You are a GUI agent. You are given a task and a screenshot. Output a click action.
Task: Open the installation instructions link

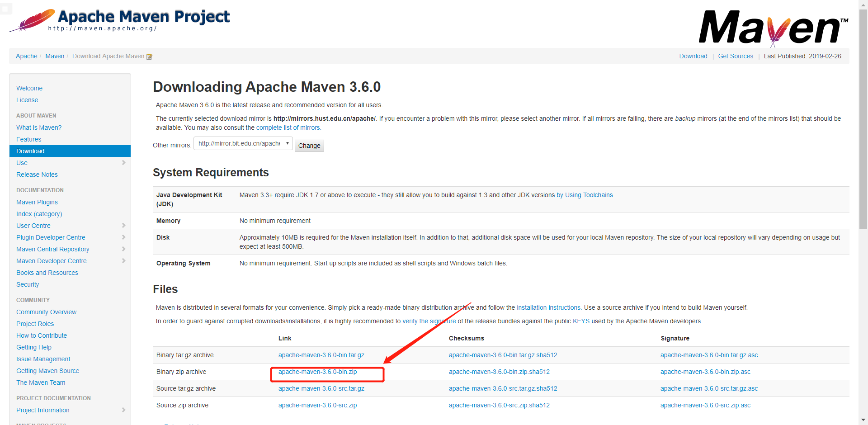pos(548,307)
